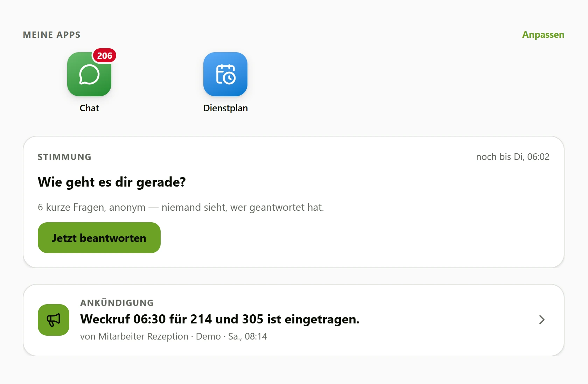Click the red 206 unread badge

pos(104,56)
